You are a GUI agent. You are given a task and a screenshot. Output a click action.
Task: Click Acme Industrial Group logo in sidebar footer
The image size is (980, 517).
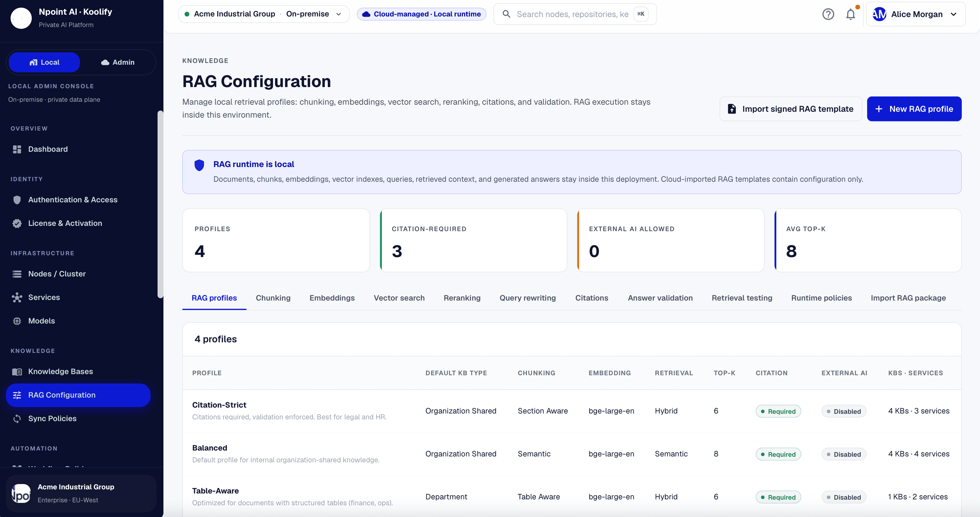point(21,493)
